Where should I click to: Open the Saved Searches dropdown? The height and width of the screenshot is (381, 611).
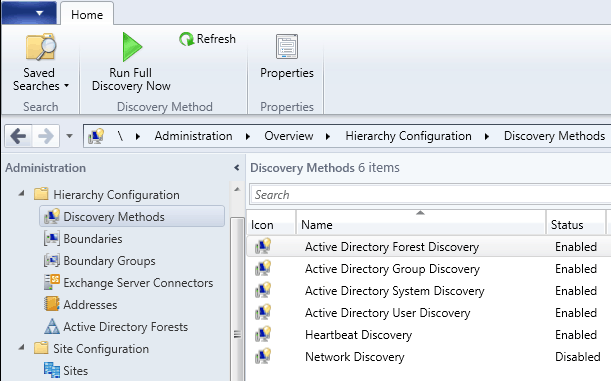(x=40, y=63)
